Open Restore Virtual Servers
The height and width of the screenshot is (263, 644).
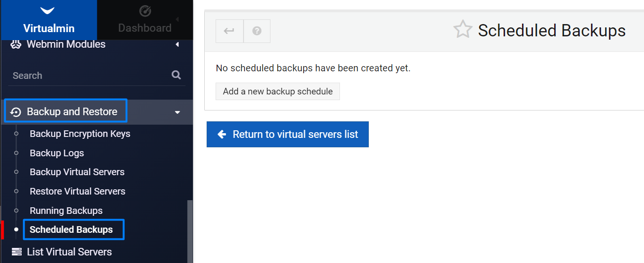[x=78, y=191]
